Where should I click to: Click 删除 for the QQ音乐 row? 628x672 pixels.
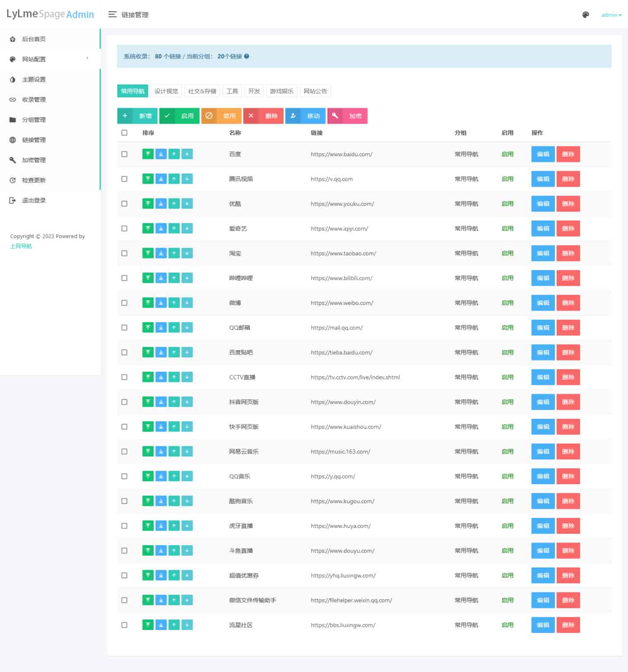point(568,476)
